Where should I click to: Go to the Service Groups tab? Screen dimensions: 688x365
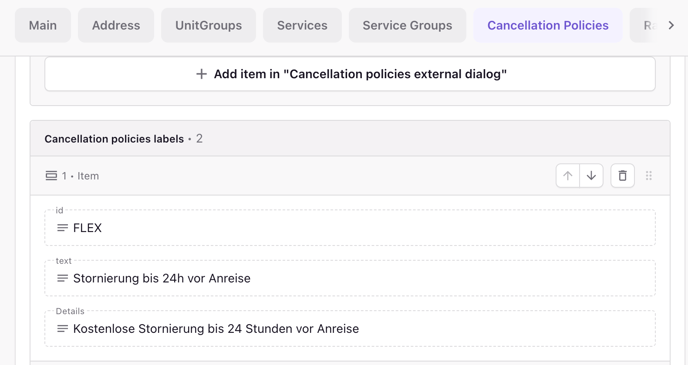point(407,25)
